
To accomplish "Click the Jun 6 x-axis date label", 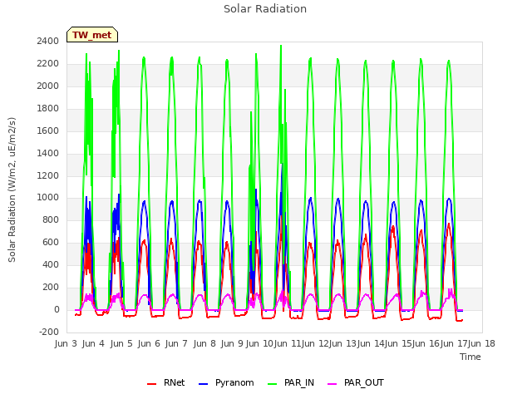I will tap(149, 343).
